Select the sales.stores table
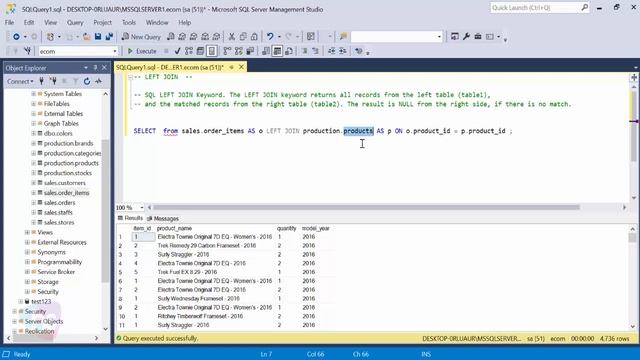640x360 pixels. click(x=59, y=222)
